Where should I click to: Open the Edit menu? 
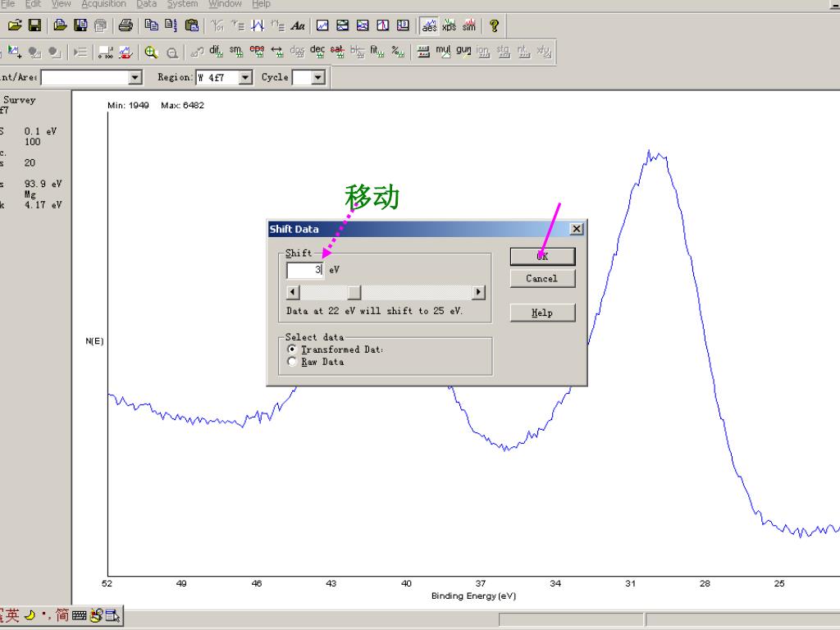pyautogui.click(x=33, y=4)
